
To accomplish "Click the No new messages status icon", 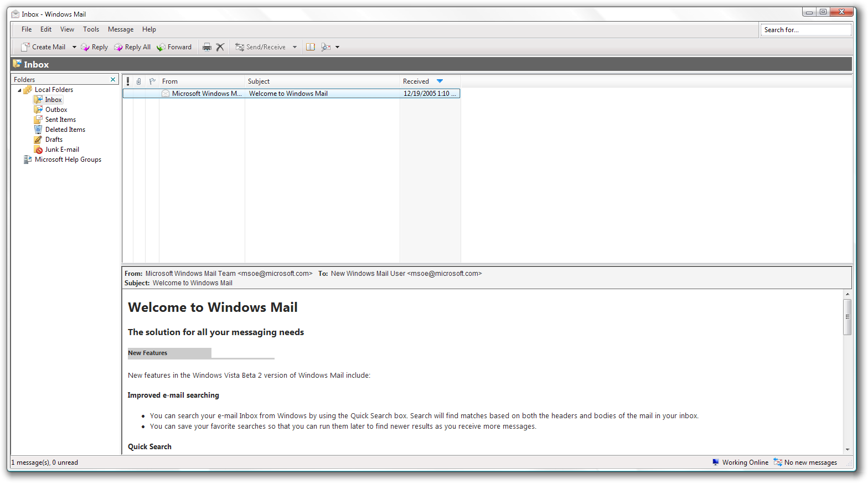I will tap(778, 463).
